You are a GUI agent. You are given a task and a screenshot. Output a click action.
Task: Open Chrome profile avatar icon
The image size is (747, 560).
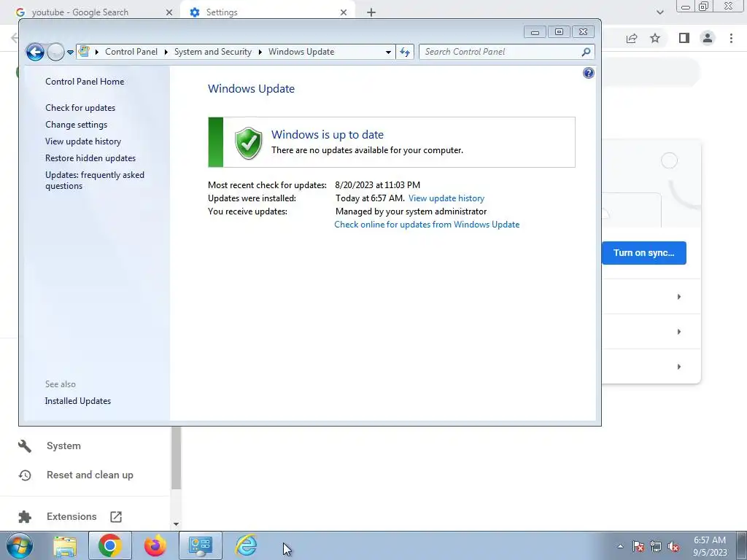[708, 38]
